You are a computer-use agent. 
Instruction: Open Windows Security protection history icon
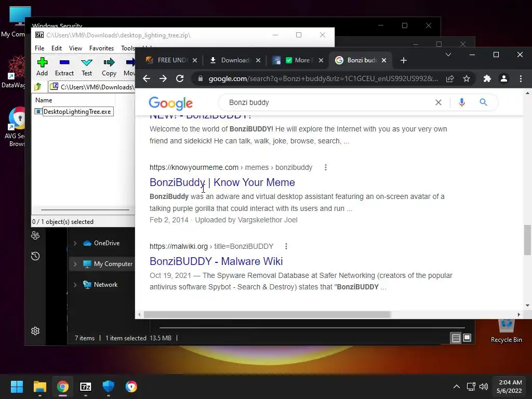pos(35,256)
